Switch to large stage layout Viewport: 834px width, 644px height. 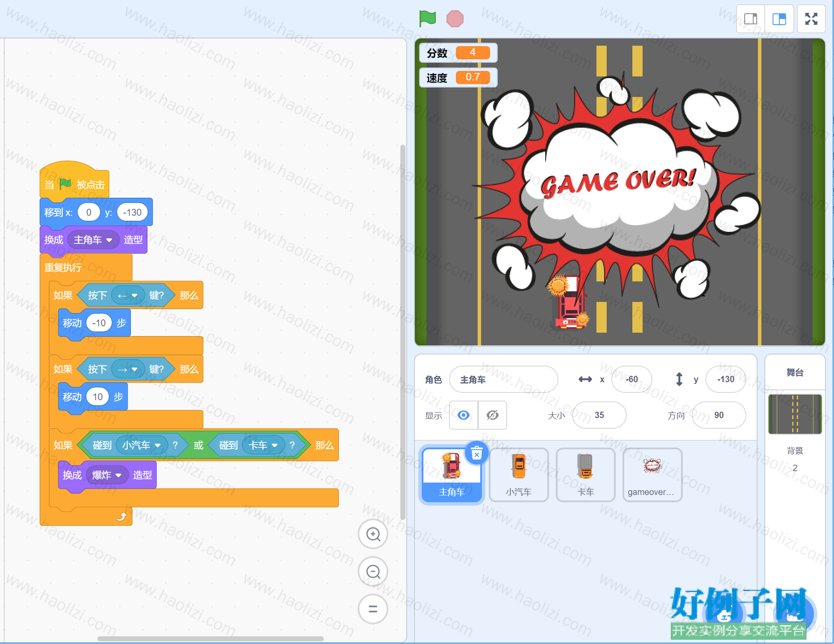(779, 19)
